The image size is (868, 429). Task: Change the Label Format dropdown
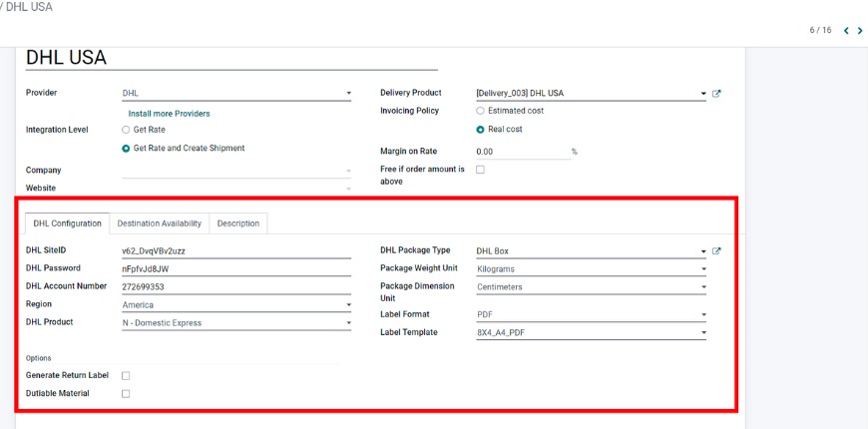coord(591,314)
